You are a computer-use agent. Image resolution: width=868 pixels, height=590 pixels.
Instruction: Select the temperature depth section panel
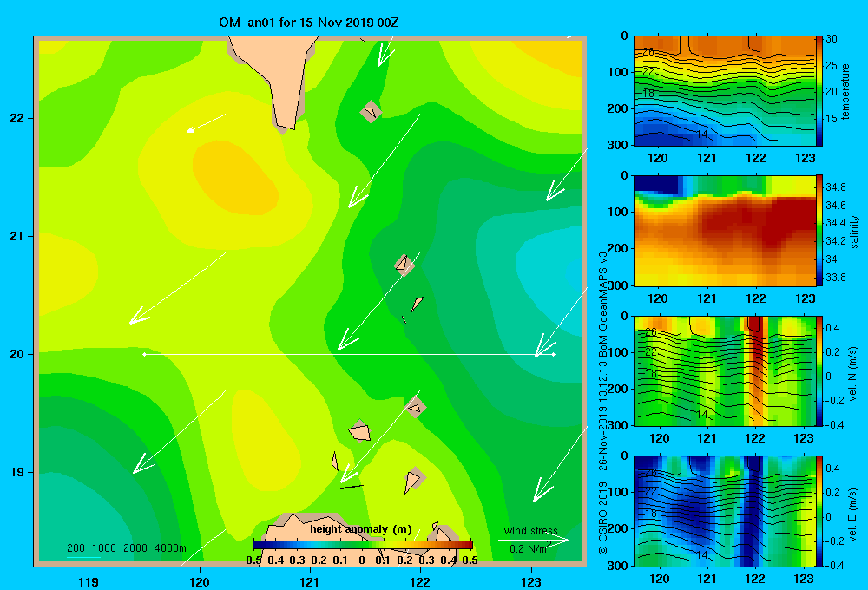(724, 91)
